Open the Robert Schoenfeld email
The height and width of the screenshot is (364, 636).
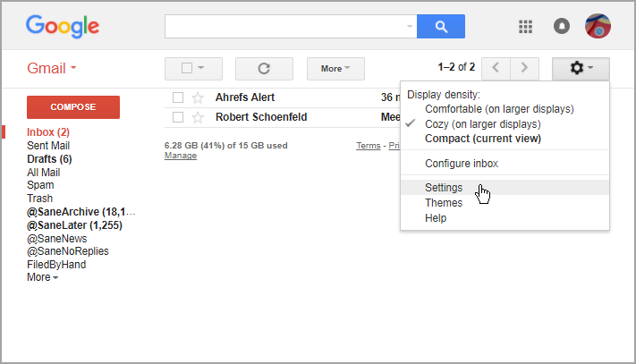click(261, 117)
